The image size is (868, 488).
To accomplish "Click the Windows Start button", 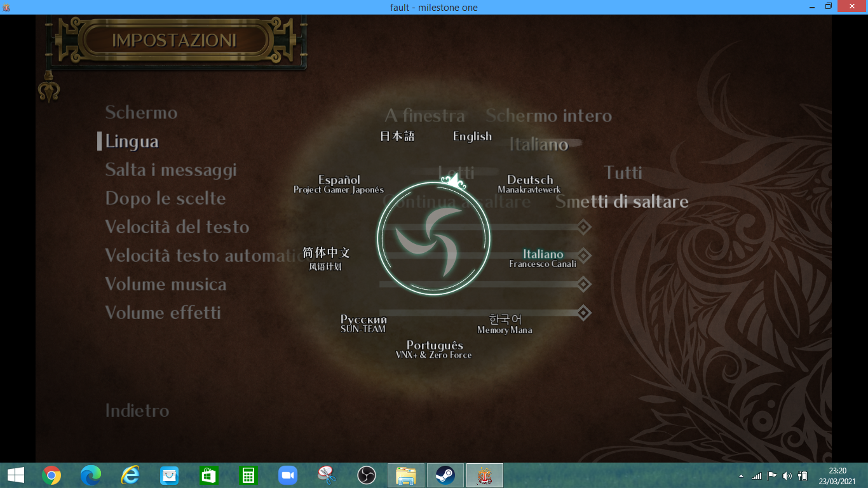I will (x=15, y=475).
